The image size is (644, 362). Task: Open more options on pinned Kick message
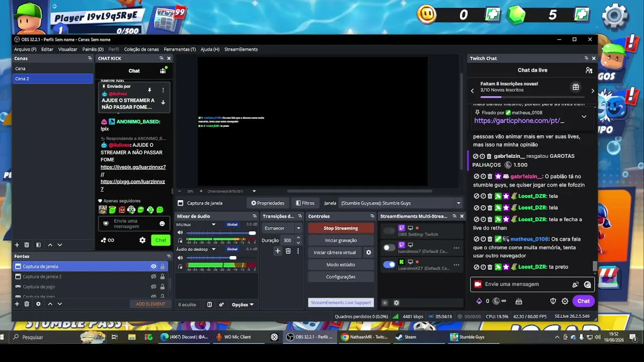pos(163,90)
